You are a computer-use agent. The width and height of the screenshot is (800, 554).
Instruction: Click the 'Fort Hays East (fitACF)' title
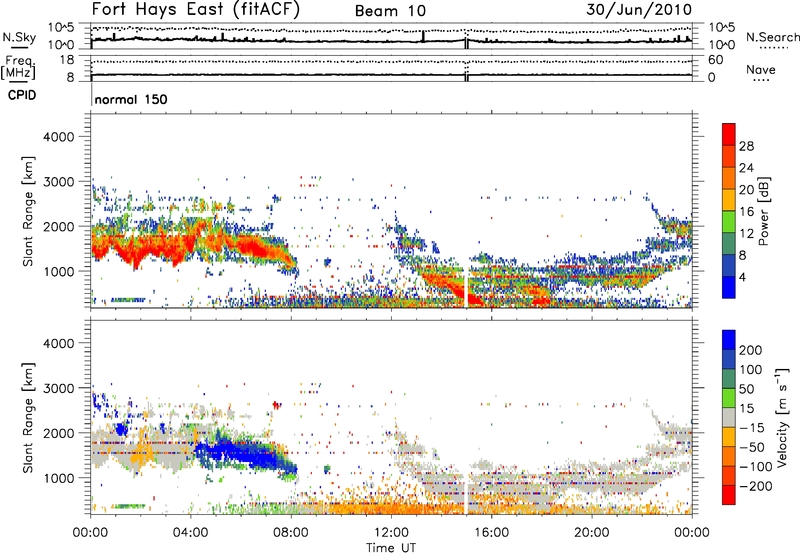196,10
